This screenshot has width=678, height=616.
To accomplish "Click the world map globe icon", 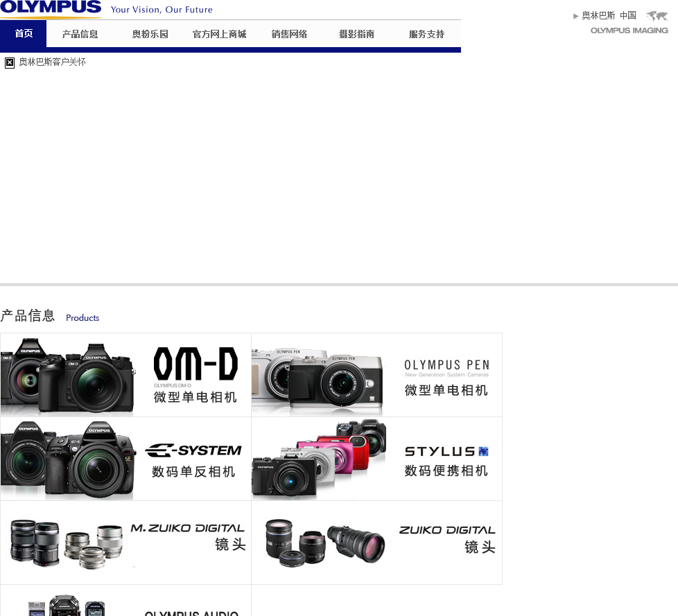I will pos(657,16).
